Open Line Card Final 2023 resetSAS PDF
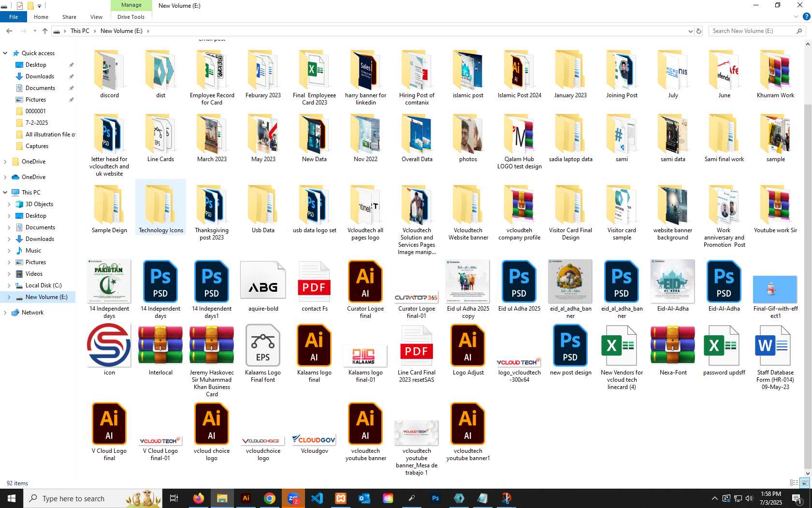The image size is (812, 508). [x=417, y=353]
